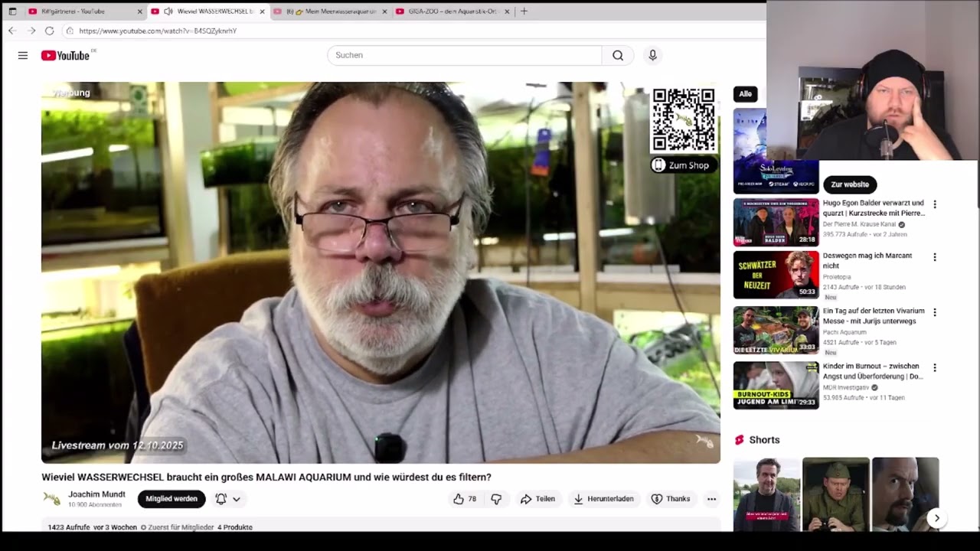Click into the Suchen search field
The width and height of the screenshot is (980, 551).
click(x=465, y=55)
